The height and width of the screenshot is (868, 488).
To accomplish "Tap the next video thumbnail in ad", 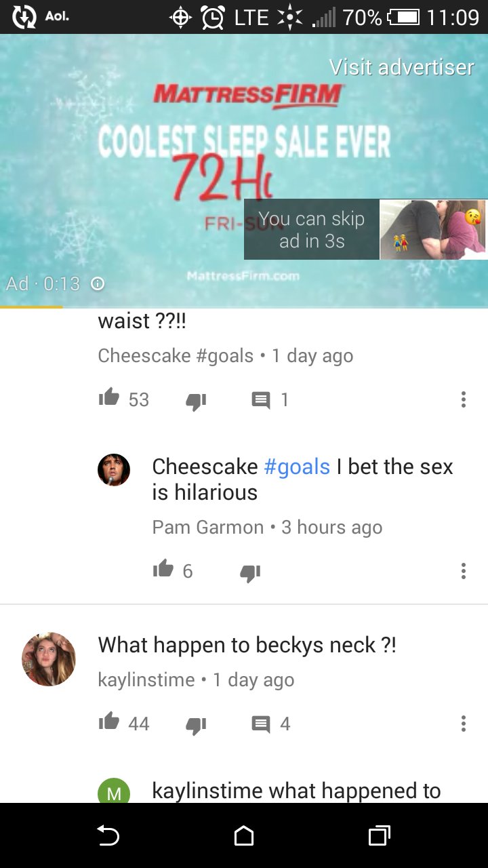I will coord(433,229).
